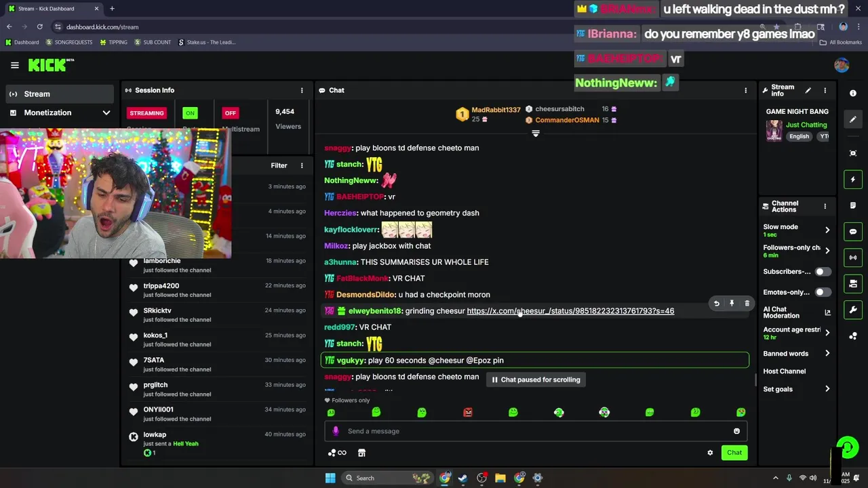Click the Send a message field
Viewport: 868px width, 488px height.
click(536, 431)
